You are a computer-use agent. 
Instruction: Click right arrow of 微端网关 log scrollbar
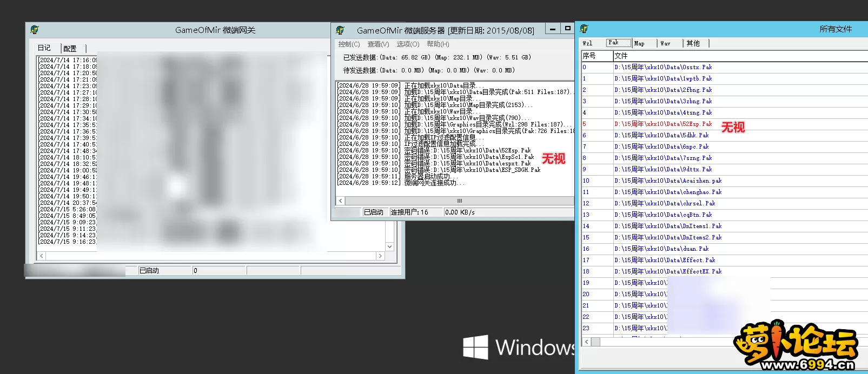(380, 256)
